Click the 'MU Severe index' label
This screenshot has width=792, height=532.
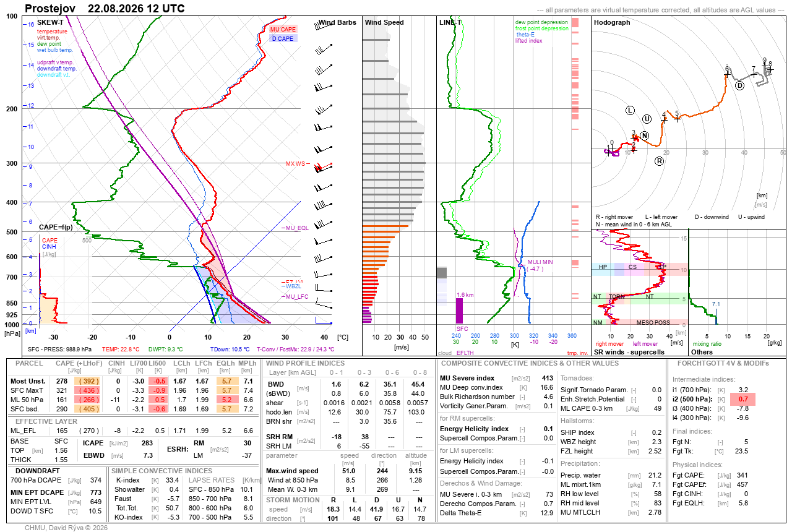(x=466, y=378)
